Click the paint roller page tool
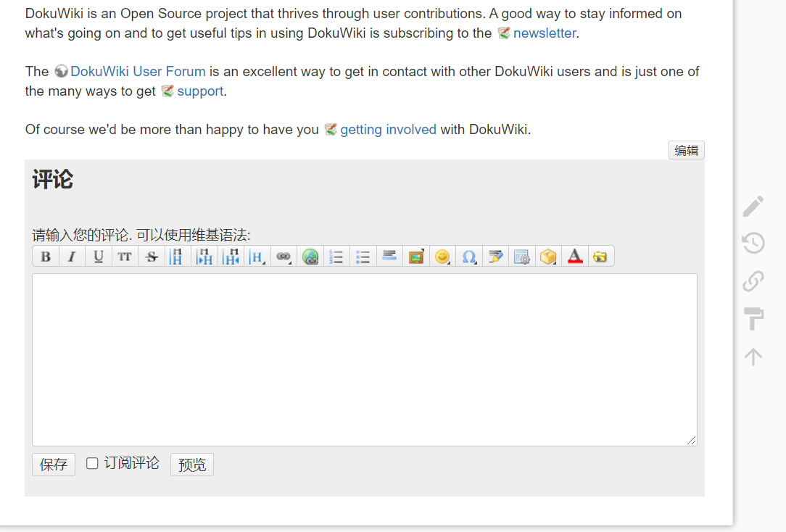Image resolution: width=786 pixels, height=532 pixels. pos(753,319)
